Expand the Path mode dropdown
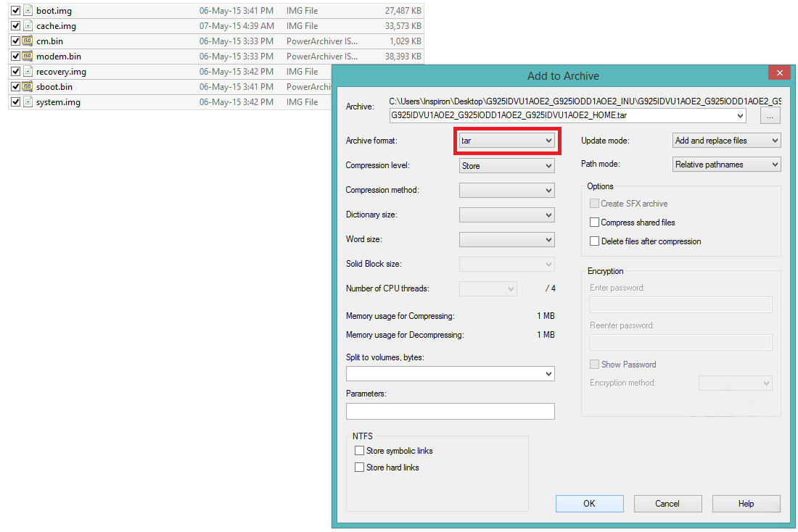The image size is (798, 532). point(726,165)
